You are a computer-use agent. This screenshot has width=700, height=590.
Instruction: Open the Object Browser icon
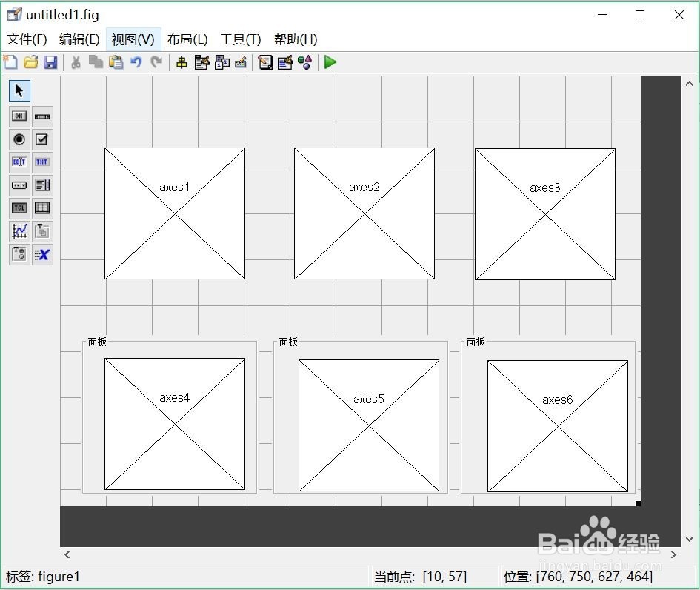point(305,62)
